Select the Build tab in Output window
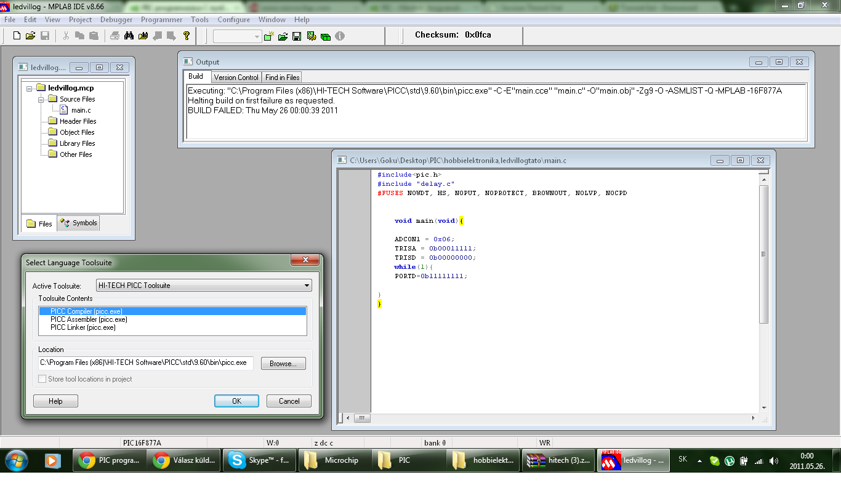Viewport: 841px width, 504px height. 196,77
